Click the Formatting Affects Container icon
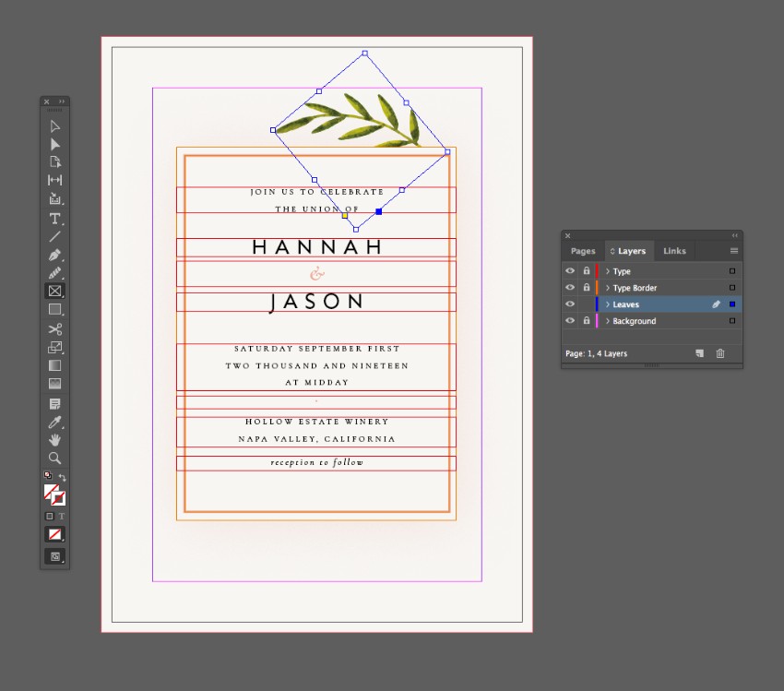Image resolution: width=784 pixels, height=691 pixels. pyautogui.click(x=49, y=516)
